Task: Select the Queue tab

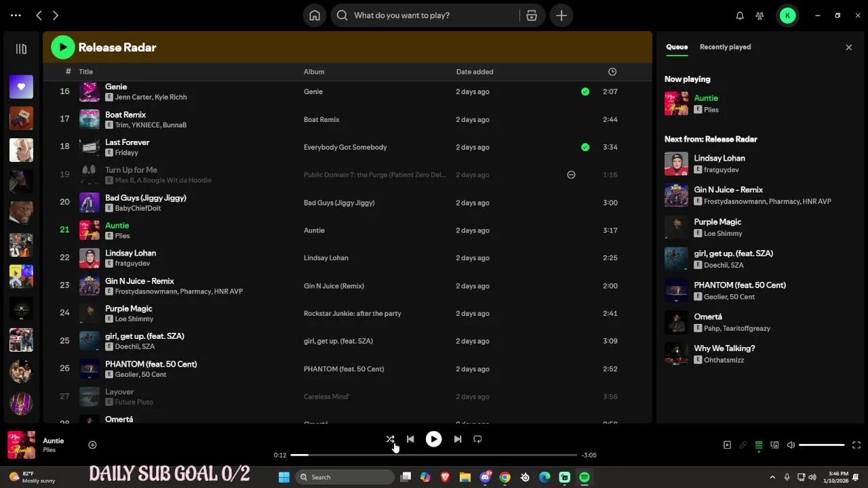Action: click(677, 47)
